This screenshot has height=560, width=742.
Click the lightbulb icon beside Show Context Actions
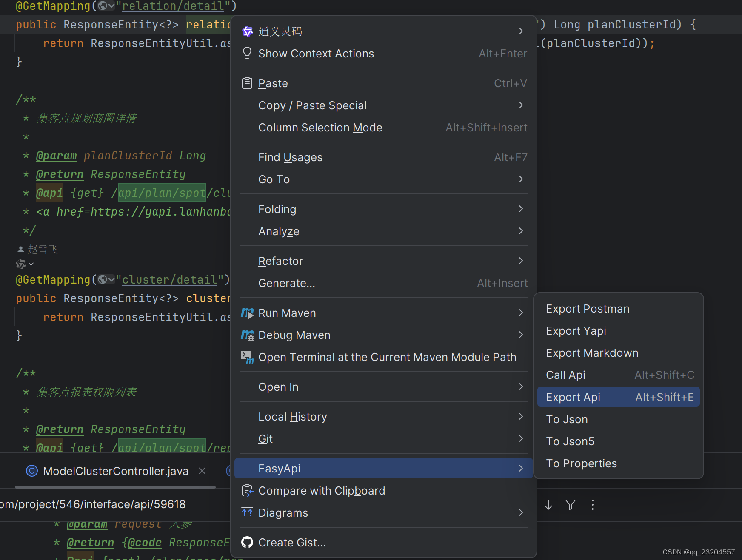(x=247, y=53)
